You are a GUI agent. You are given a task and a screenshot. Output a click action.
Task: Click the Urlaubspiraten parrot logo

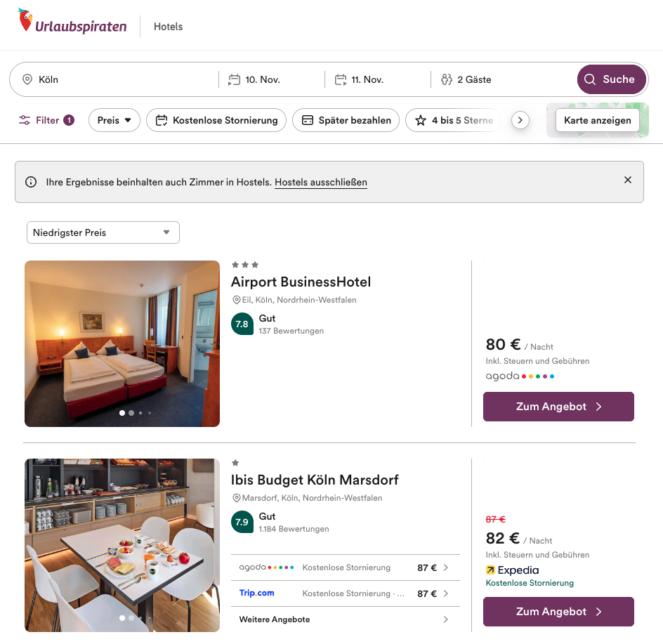pyautogui.click(x=26, y=21)
